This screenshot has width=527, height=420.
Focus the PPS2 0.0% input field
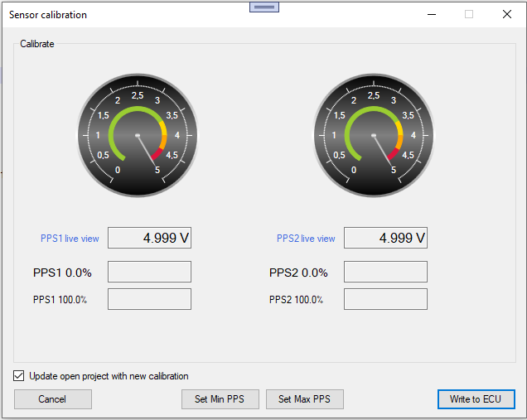tap(385, 272)
